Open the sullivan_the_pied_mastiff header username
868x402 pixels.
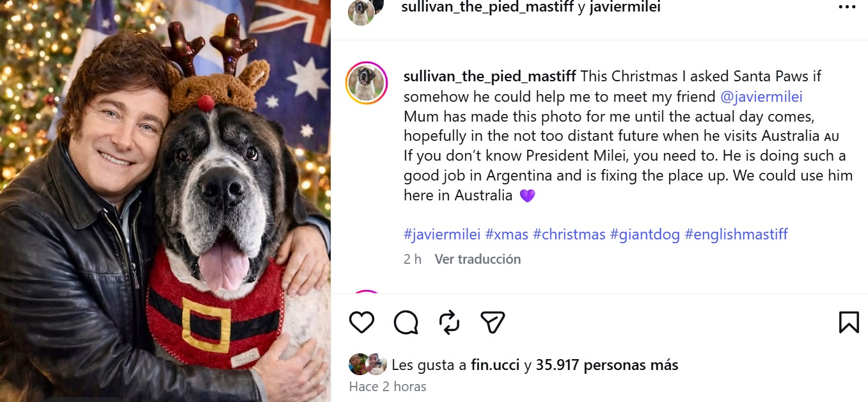pos(487,7)
